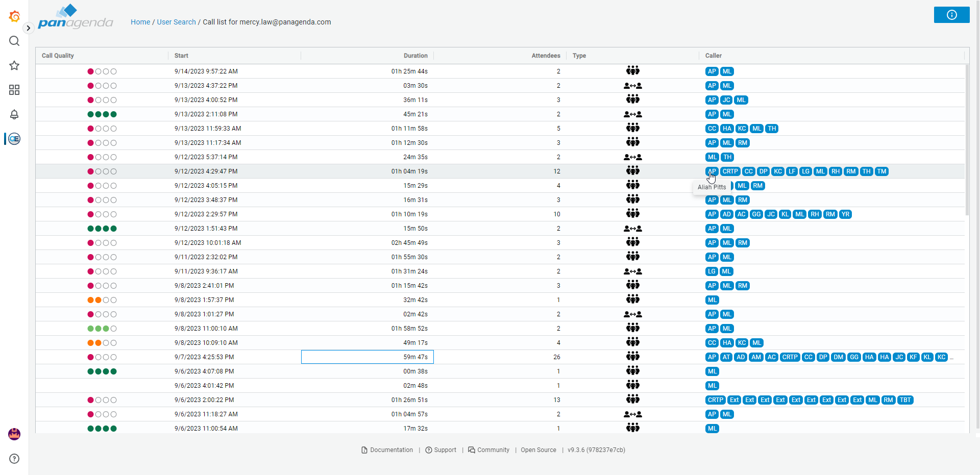Image resolution: width=980 pixels, height=475 pixels.
Task: Open the Dashboards grid icon
Action: (14, 90)
